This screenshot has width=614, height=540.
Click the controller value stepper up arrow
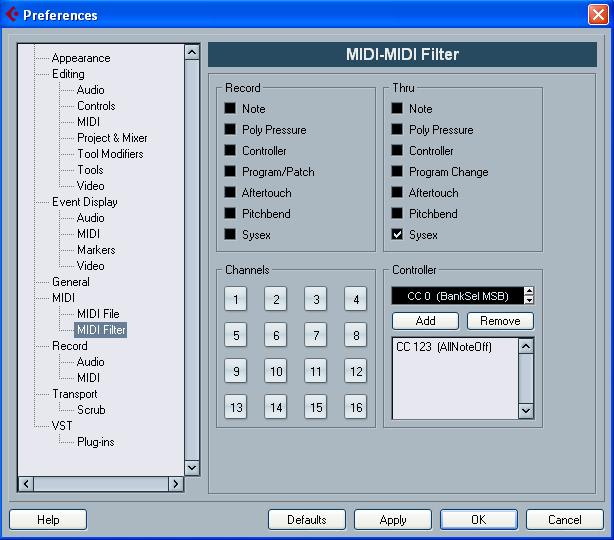[529, 291]
